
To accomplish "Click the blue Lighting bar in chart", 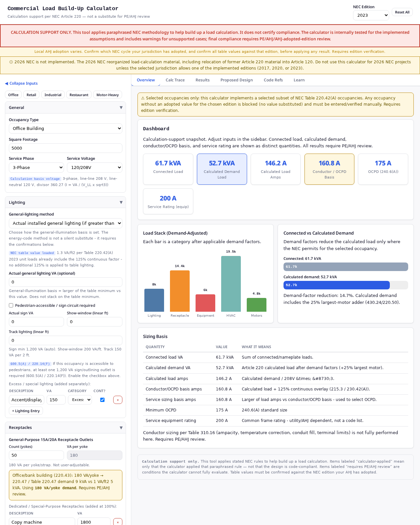I will click(154, 300).
